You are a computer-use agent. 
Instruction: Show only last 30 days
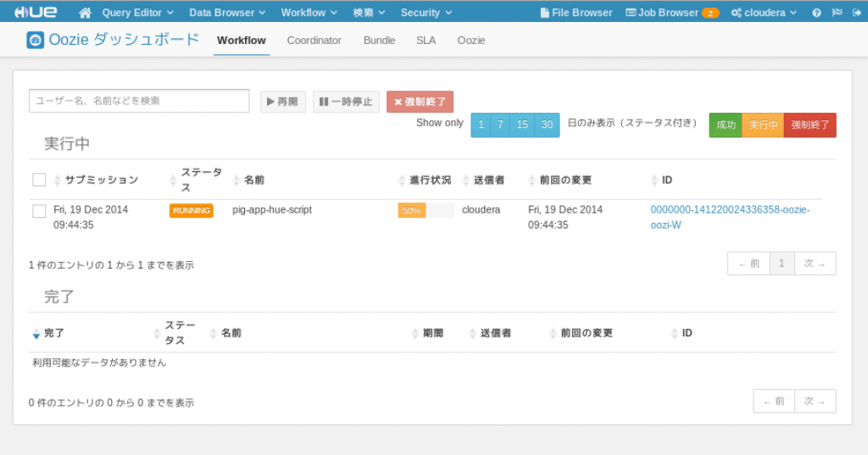point(547,125)
